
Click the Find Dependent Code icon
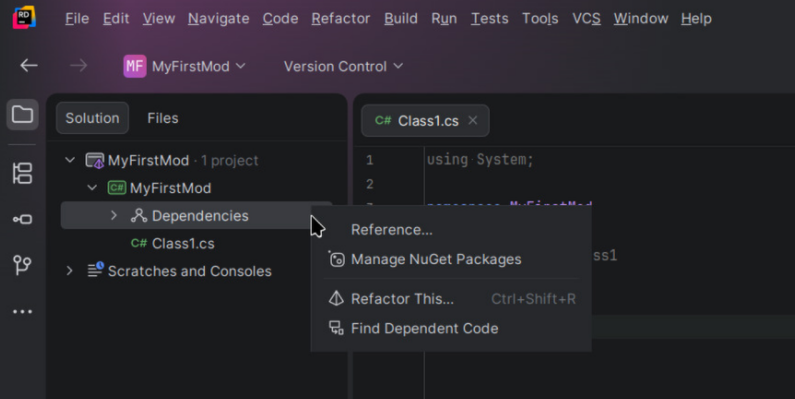pos(336,328)
